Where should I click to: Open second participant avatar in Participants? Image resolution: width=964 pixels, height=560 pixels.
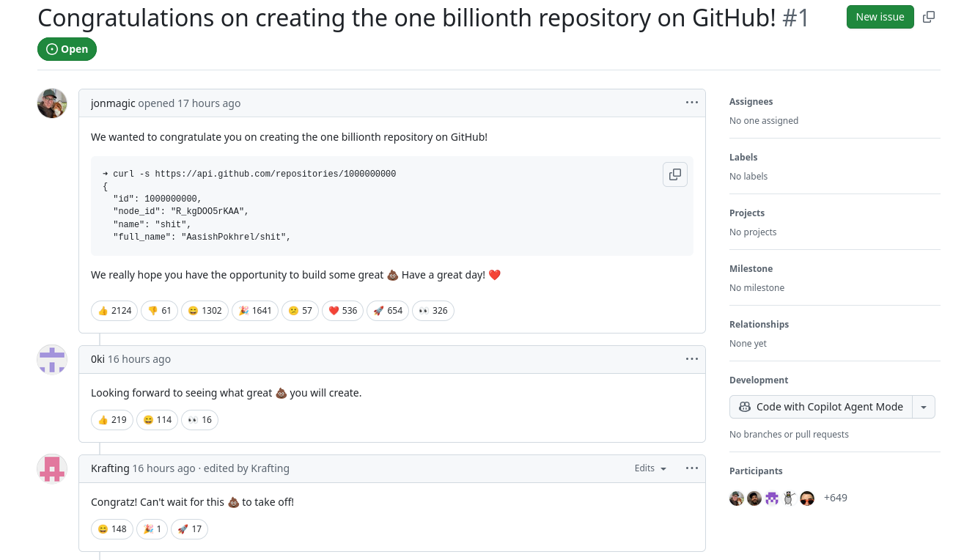coord(754,498)
